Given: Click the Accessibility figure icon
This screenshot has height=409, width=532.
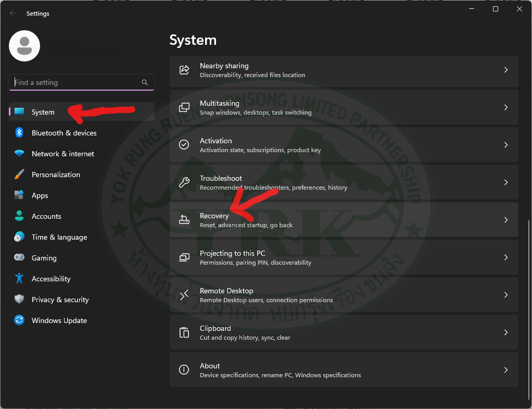Looking at the screenshot, I should (19, 279).
